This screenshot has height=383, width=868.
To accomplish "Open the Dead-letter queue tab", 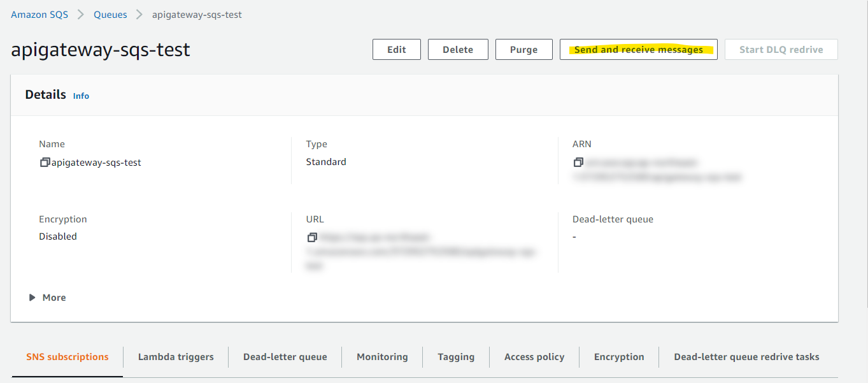I will tap(285, 357).
